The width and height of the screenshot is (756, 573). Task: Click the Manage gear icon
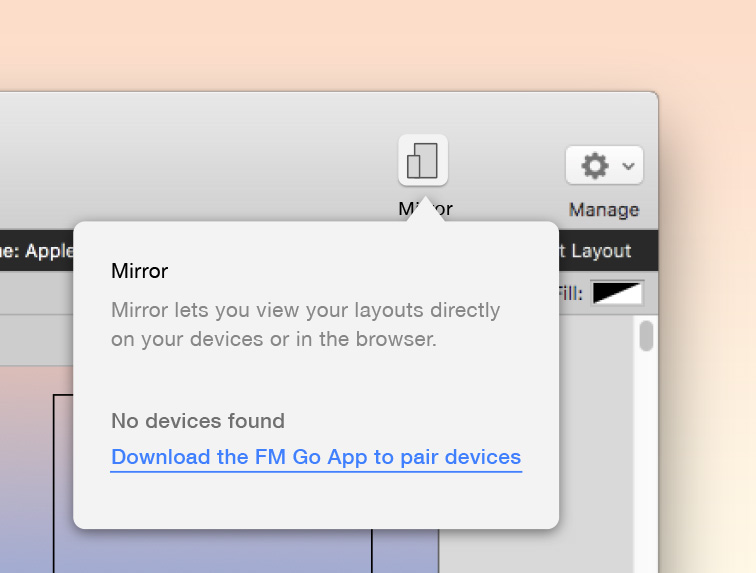[x=595, y=166]
